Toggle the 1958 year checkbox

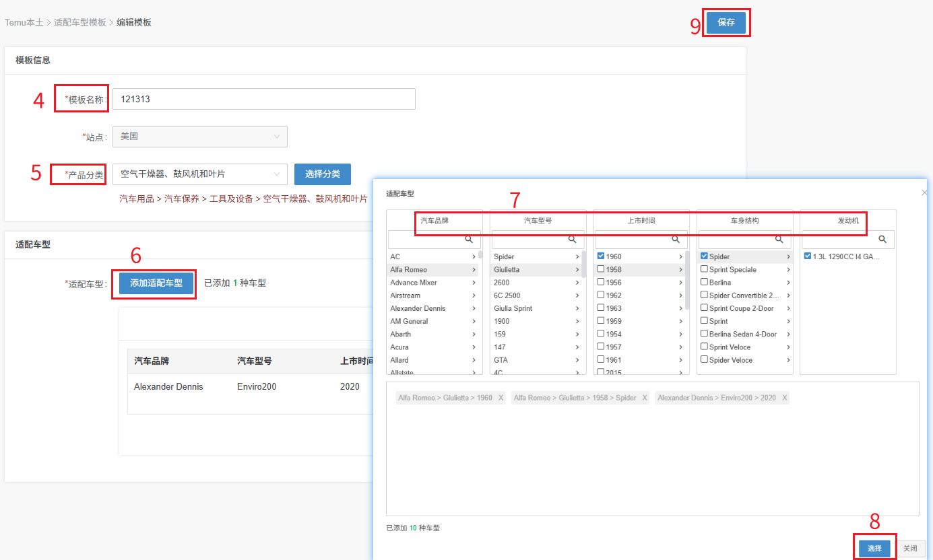coord(601,269)
